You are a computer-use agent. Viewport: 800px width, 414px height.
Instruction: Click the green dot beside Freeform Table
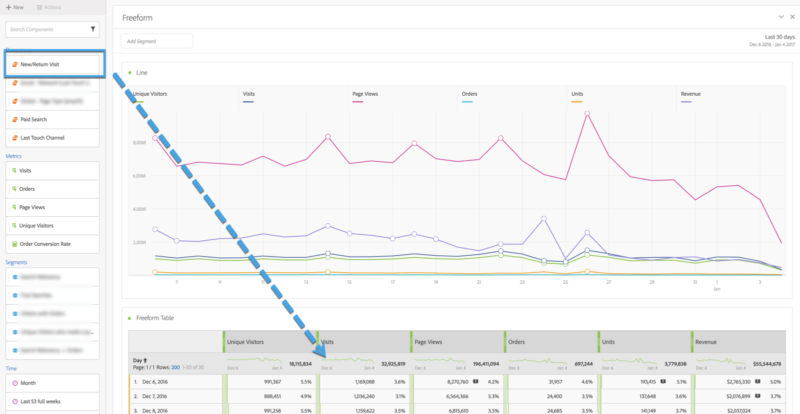[130, 318]
